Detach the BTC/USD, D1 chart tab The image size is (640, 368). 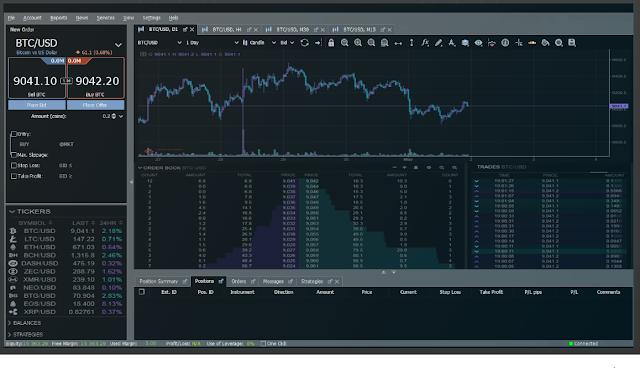coord(185,29)
